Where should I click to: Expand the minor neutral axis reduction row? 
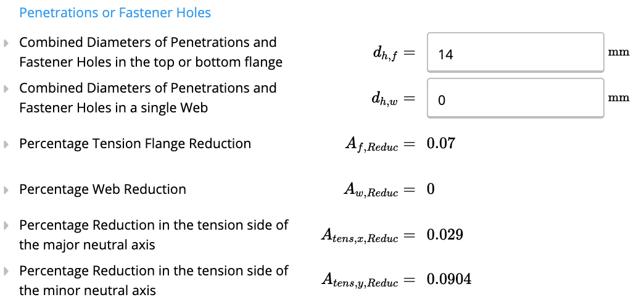pos(6,271)
